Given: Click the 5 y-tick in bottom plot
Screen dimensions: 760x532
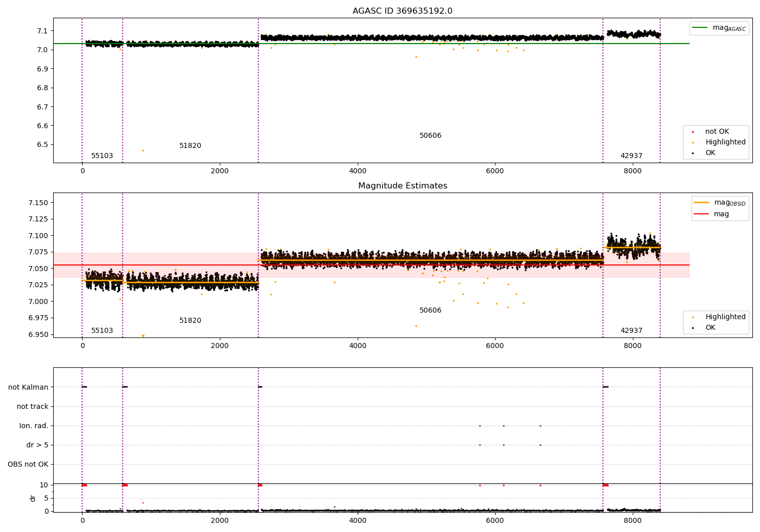Looking at the screenshot, I should (46, 498).
